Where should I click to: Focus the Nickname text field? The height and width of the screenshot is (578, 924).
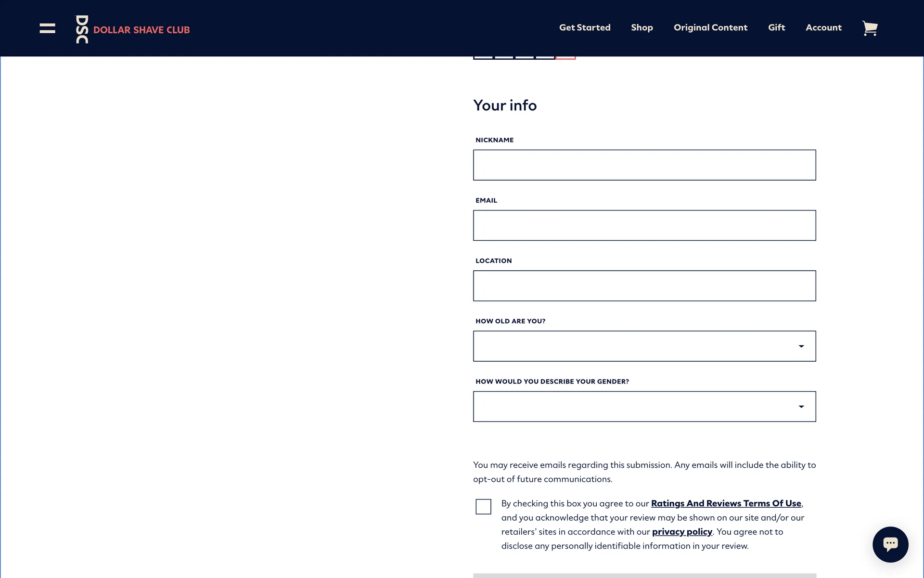644,165
